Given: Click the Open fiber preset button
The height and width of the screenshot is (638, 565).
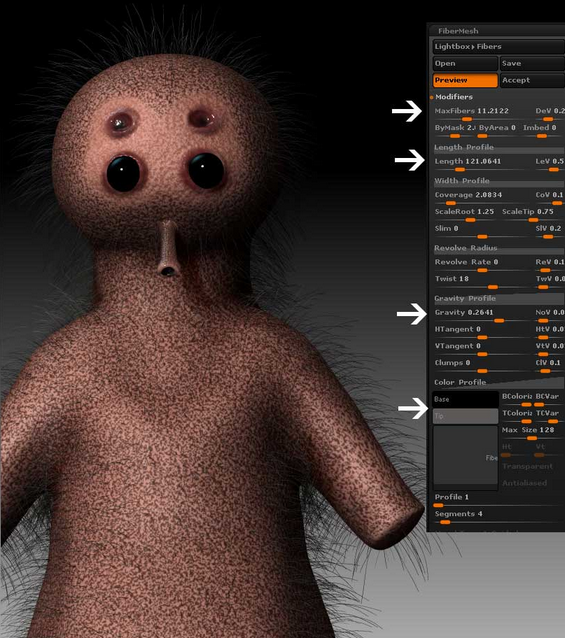Looking at the screenshot, I should (465, 63).
